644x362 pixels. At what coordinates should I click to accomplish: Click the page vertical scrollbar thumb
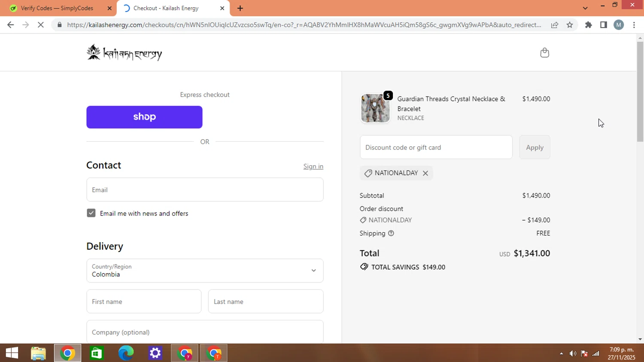click(640, 92)
